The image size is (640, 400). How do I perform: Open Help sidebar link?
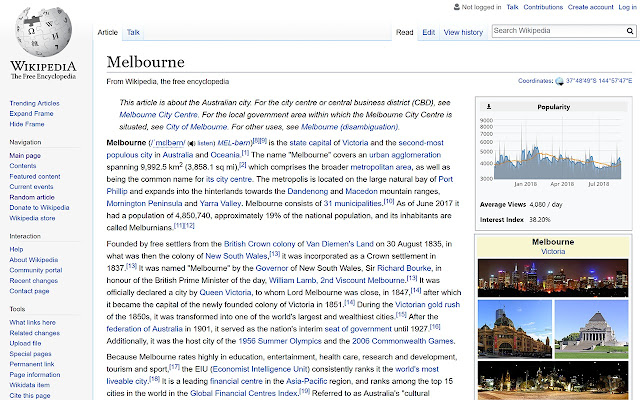pyautogui.click(x=16, y=249)
